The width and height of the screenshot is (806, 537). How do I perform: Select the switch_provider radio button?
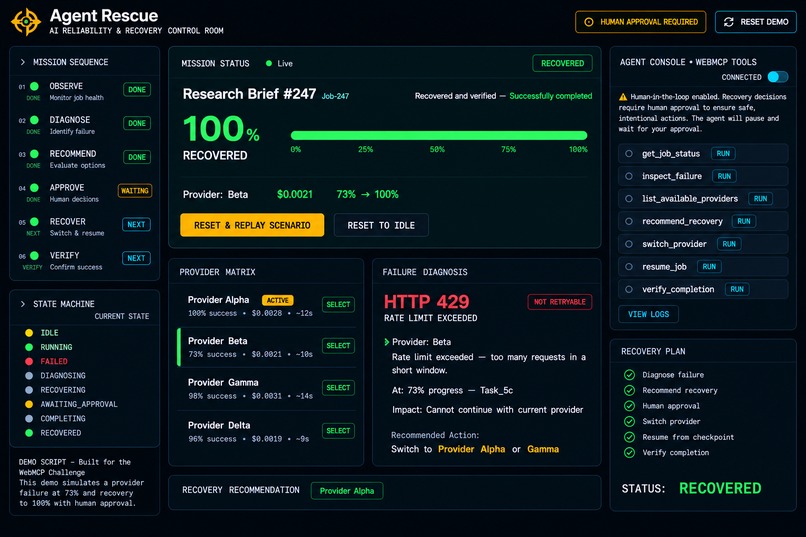629,244
